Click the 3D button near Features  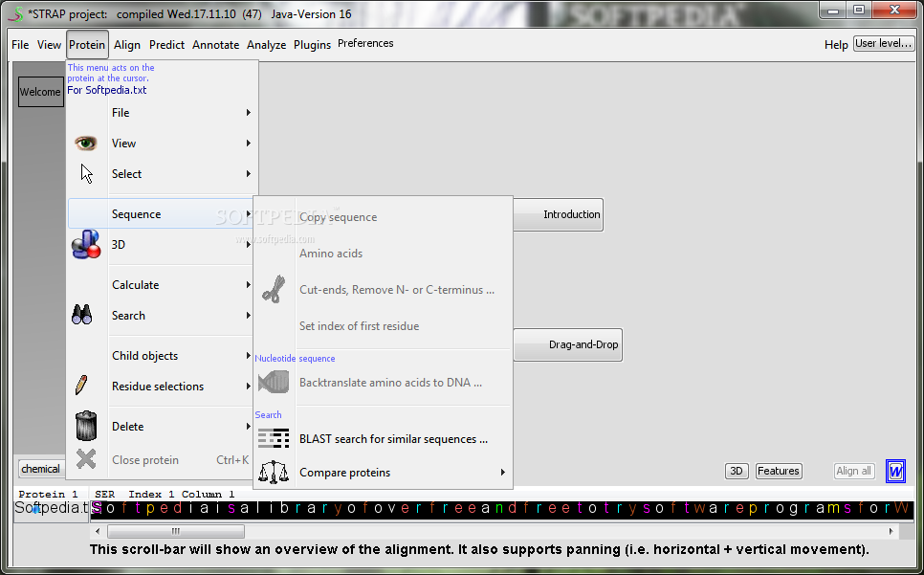pos(737,471)
